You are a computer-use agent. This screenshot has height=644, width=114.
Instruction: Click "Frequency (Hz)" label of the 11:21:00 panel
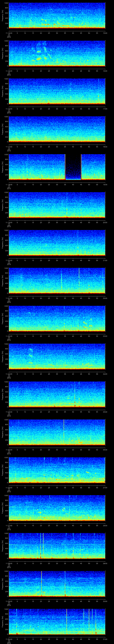pos(3,281)
